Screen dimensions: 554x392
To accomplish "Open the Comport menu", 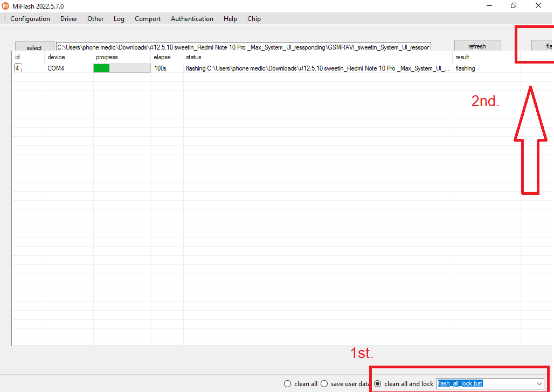I will tap(147, 19).
